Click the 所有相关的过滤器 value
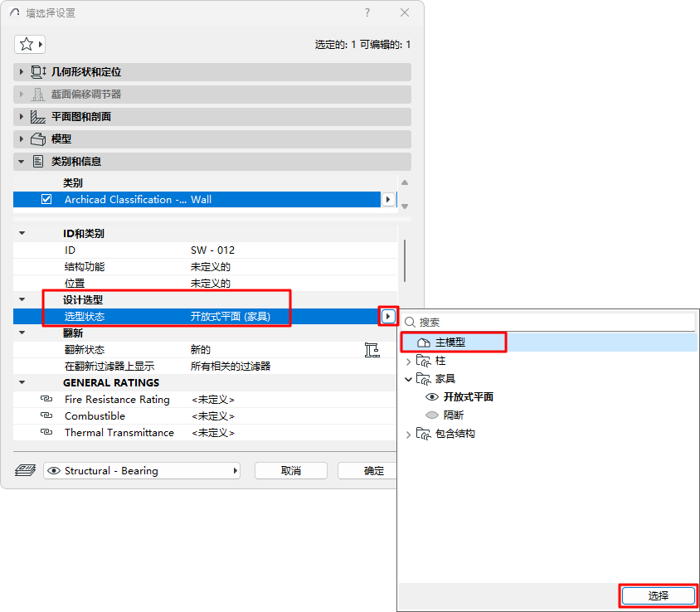The image size is (700, 612). 231,366
